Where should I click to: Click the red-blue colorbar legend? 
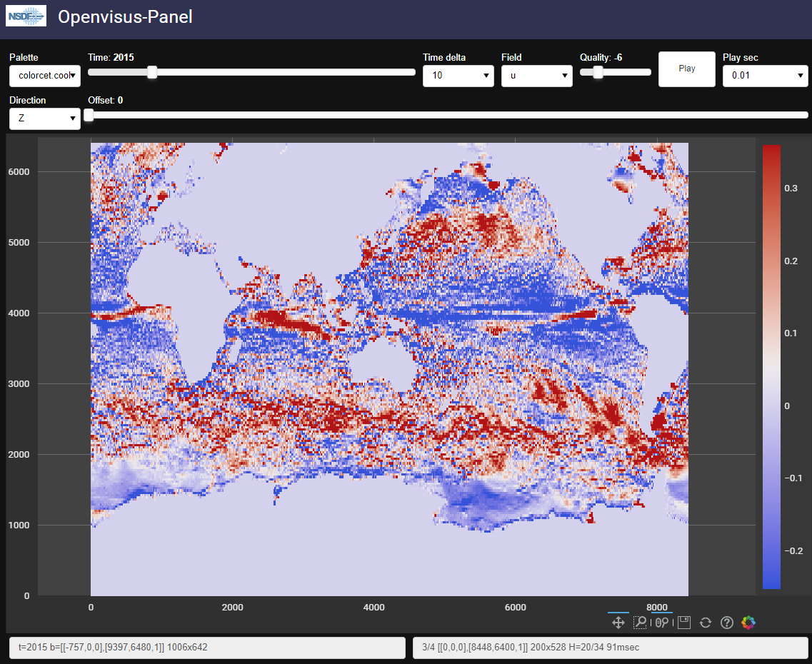tap(771, 367)
